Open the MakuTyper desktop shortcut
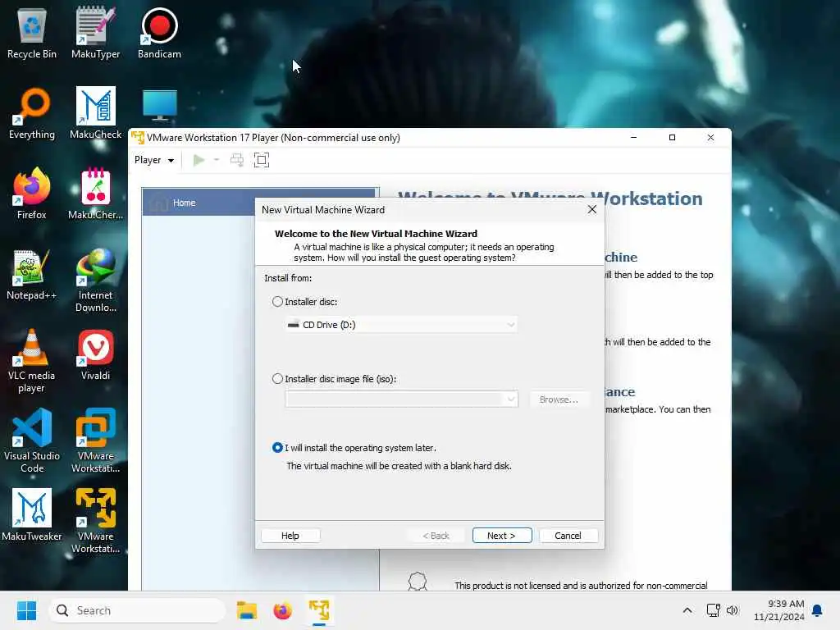The image size is (840, 630). 95,33
